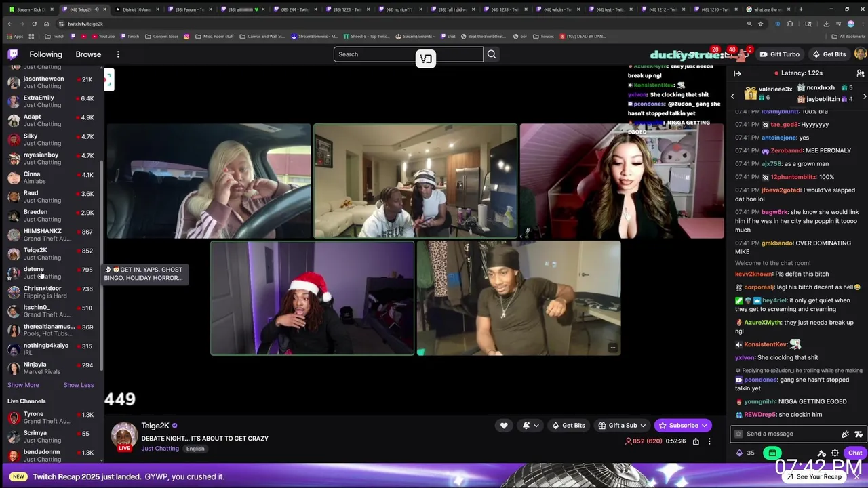Open the Teige2K channel name link
The width and height of the screenshot is (868, 488).
[155, 426]
